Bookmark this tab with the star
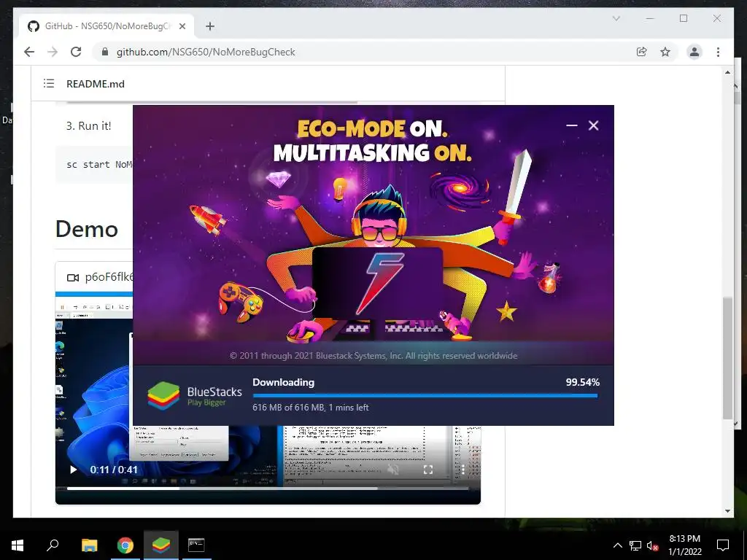The width and height of the screenshot is (747, 560). point(665,52)
